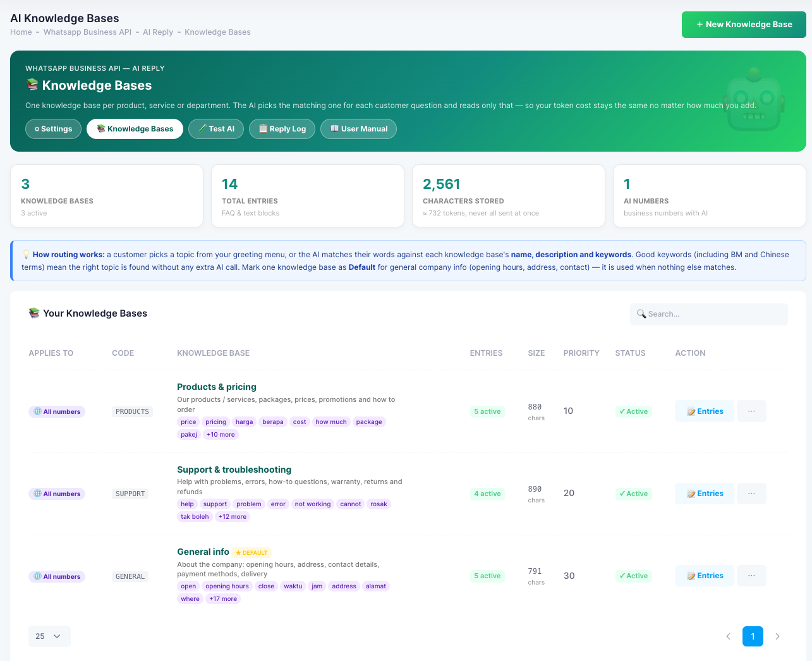This screenshot has height=661, width=812.
Task: Click the not working keyword tag
Action: [x=313, y=504]
